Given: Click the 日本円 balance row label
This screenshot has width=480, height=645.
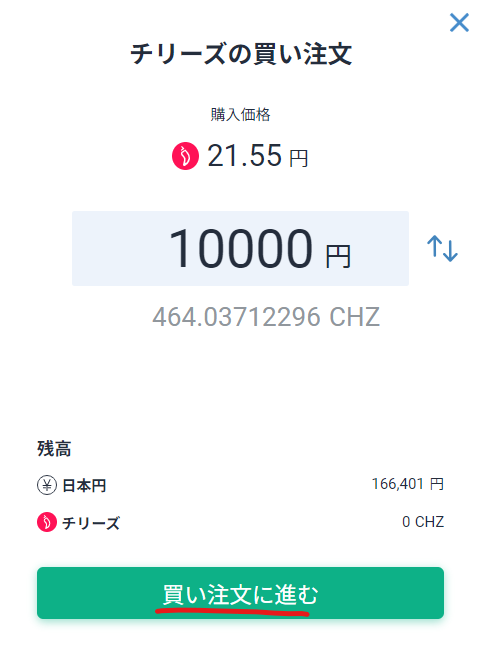Looking at the screenshot, I should pyautogui.click(x=84, y=486).
